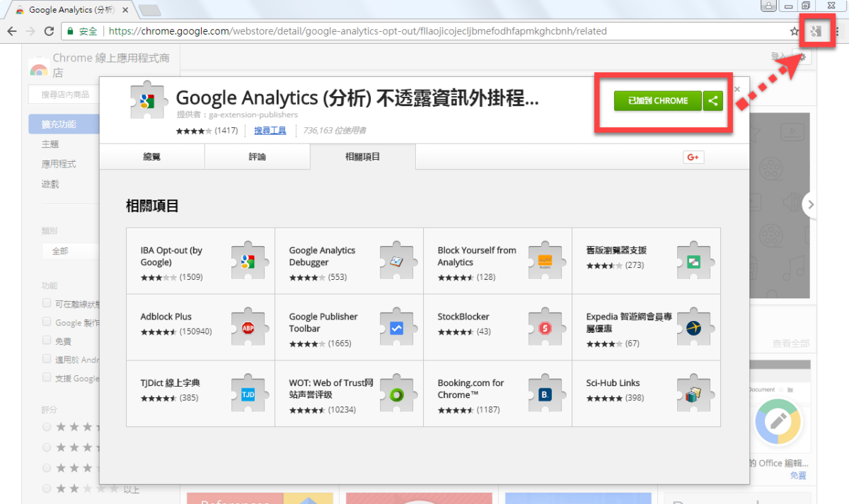Click the 已加到 CHROME button

coord(658,100)
